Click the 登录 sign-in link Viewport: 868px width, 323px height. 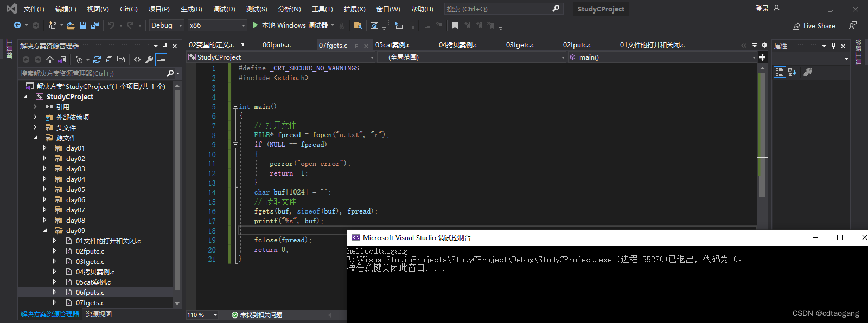coord(762,9)
